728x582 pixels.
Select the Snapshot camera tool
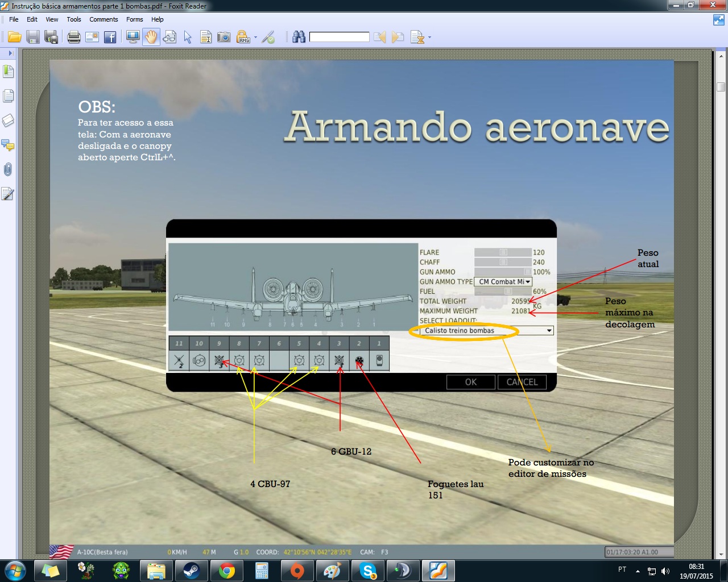click(224, 38)
